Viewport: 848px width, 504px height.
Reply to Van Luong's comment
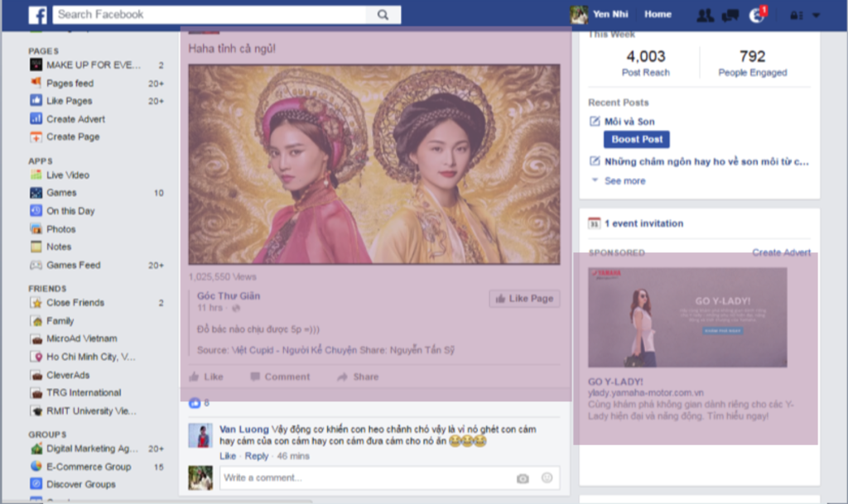257,457
